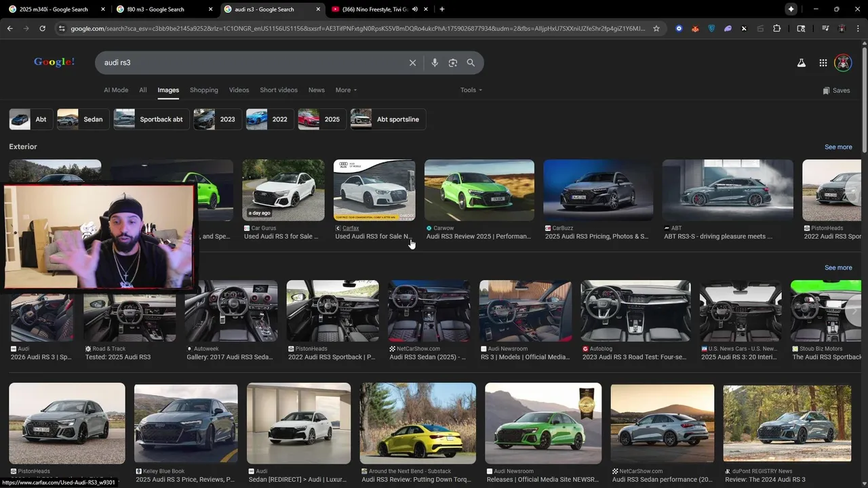Screen dimensions: 868x488
Task: Filter images by Sedan chip
Action: coord(83,119)
